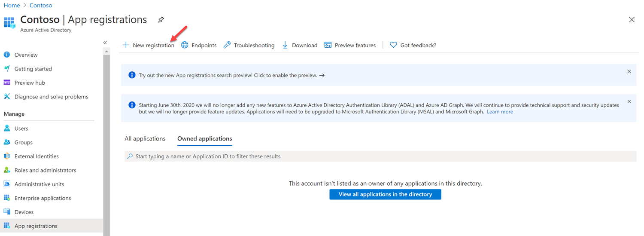The image size is (644, 236).
Task: Click sidebar scrollbar up arrow
Action: (106, 51)
